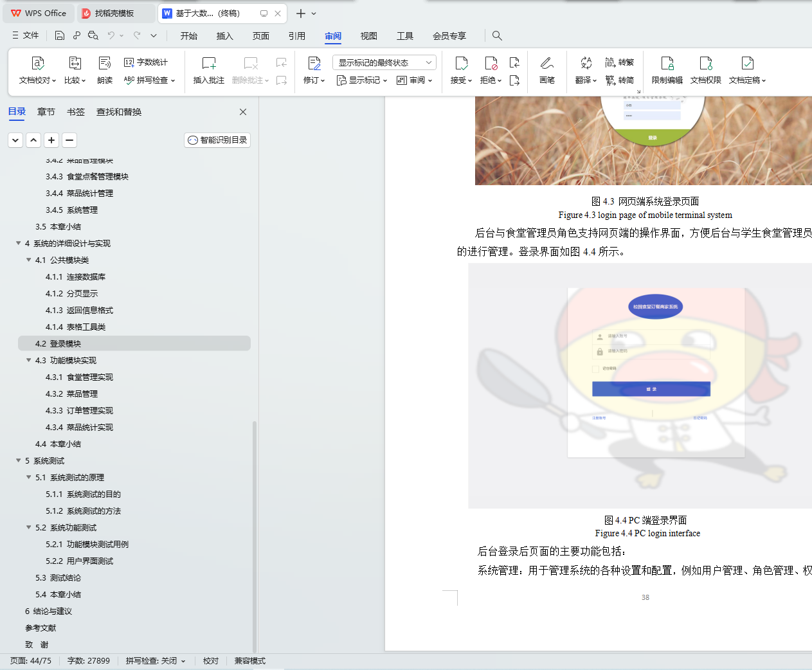Click the remove heading level minus button

69,140
